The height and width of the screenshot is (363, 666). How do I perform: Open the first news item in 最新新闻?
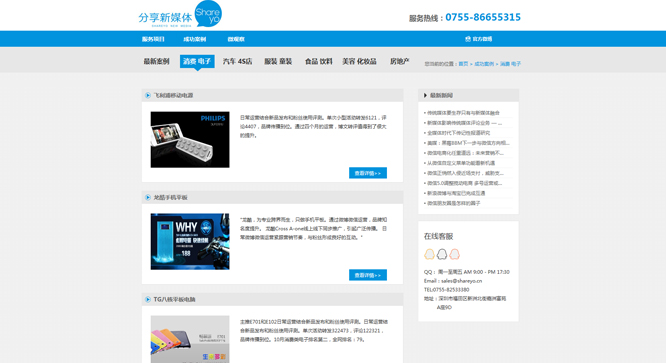coord(463,113)
